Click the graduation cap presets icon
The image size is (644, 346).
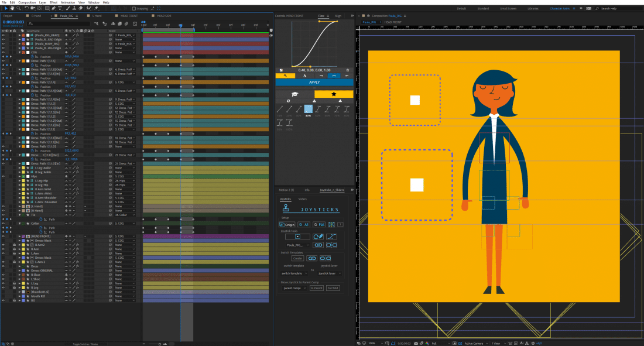coord(294,94)
